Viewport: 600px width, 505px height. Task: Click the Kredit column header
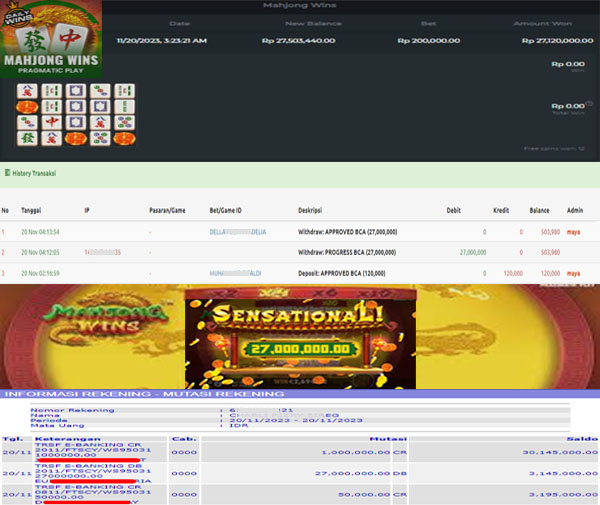coord(501,210)
